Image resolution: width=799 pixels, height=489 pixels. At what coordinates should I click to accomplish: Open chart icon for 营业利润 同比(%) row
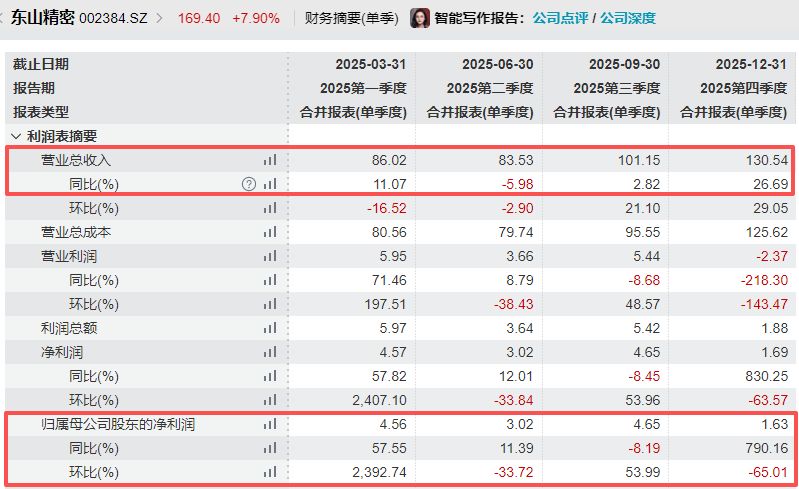click(270, 280)
